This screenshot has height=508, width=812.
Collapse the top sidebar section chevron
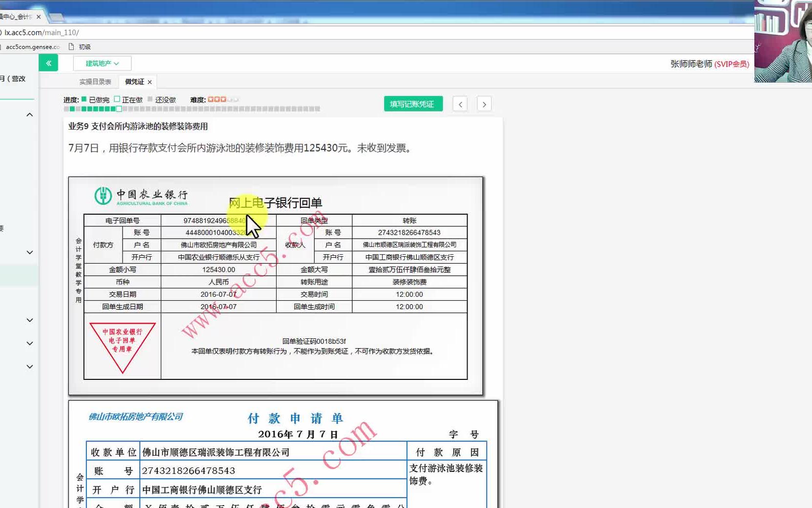click(29, 114)
